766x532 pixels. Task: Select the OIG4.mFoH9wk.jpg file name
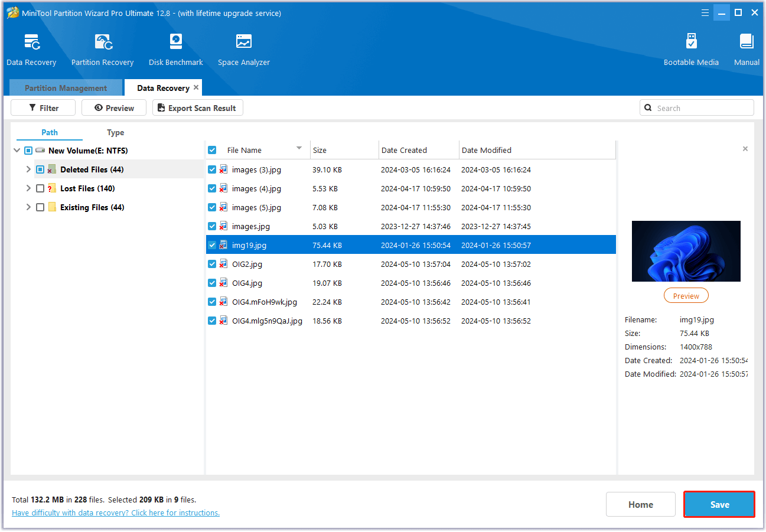[265, 302]
